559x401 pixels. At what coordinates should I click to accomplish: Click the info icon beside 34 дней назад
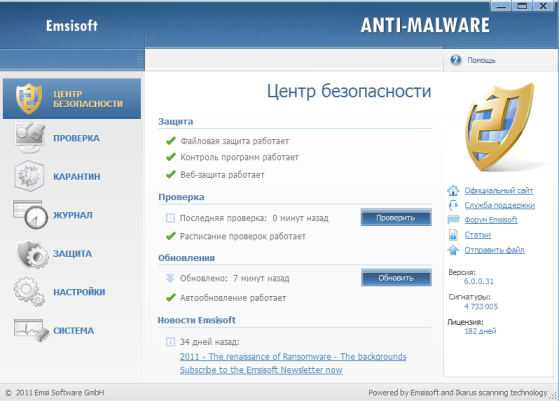(x=170, y=342)
